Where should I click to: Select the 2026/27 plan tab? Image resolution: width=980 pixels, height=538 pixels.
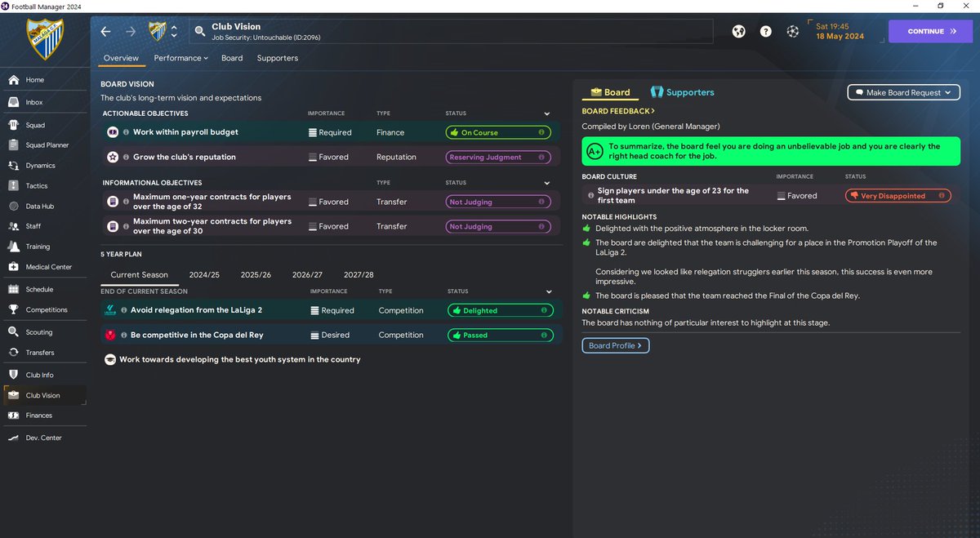[307, 275]
